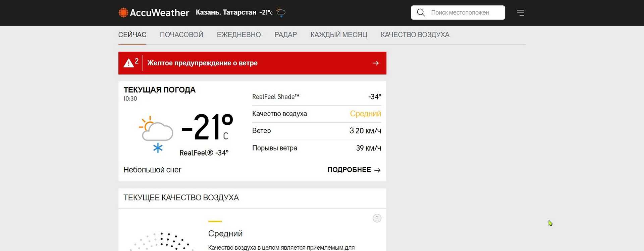Click the warning triangle alert icon
This screenshot has height=251, width=644.
tap(129, 63)
